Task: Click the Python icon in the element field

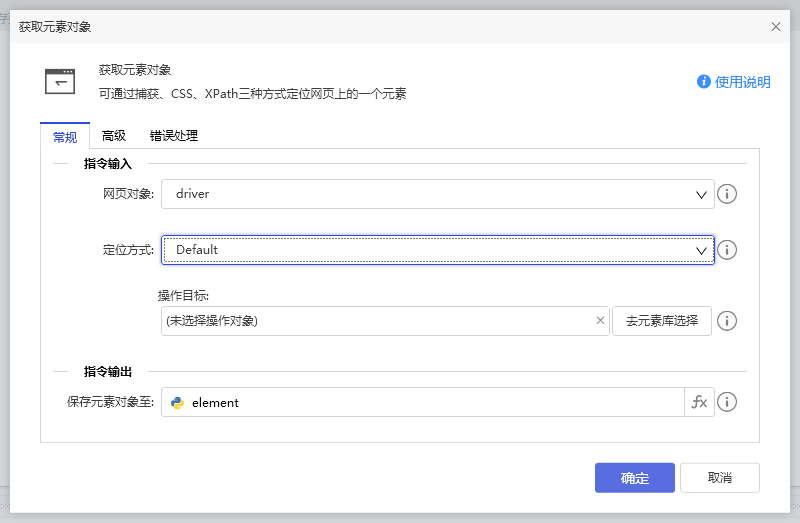Action: 178,403
